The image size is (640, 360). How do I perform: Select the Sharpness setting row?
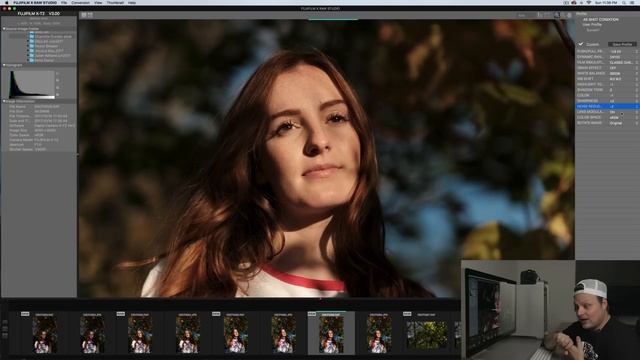click(607, 101)
